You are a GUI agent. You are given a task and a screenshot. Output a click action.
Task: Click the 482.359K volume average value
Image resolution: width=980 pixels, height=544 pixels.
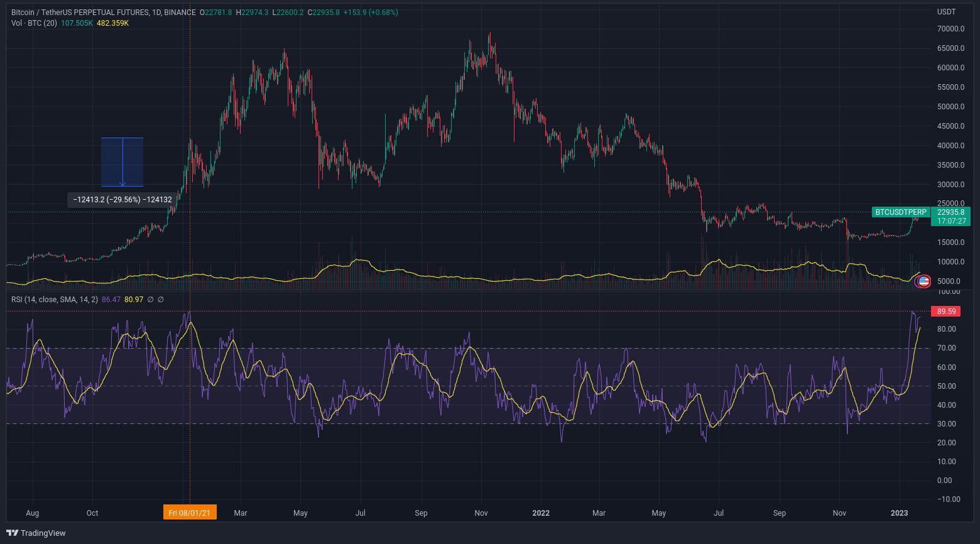tap(112, 23)
